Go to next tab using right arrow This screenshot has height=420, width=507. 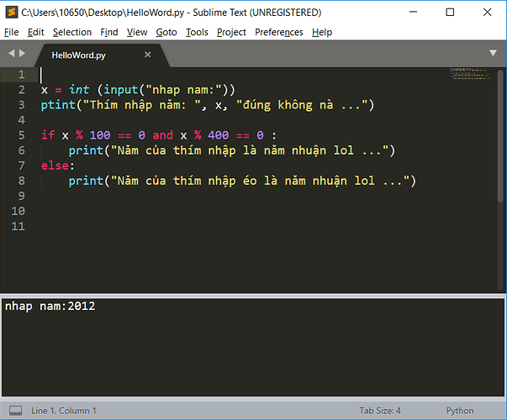pyautogui.click(x=24, y=53)
